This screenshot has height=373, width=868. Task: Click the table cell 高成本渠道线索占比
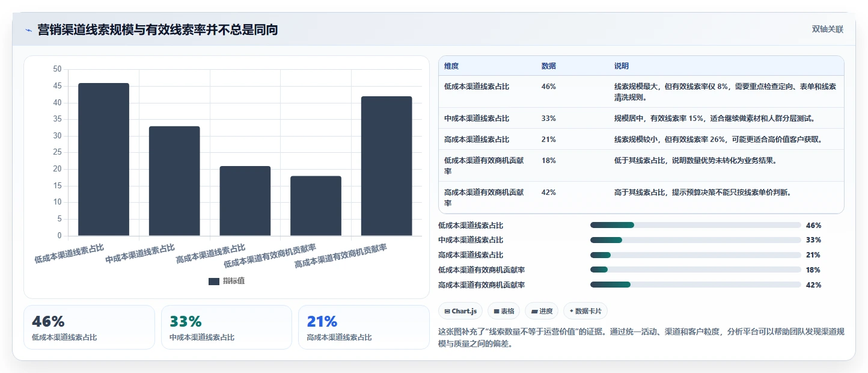[477, 139]
